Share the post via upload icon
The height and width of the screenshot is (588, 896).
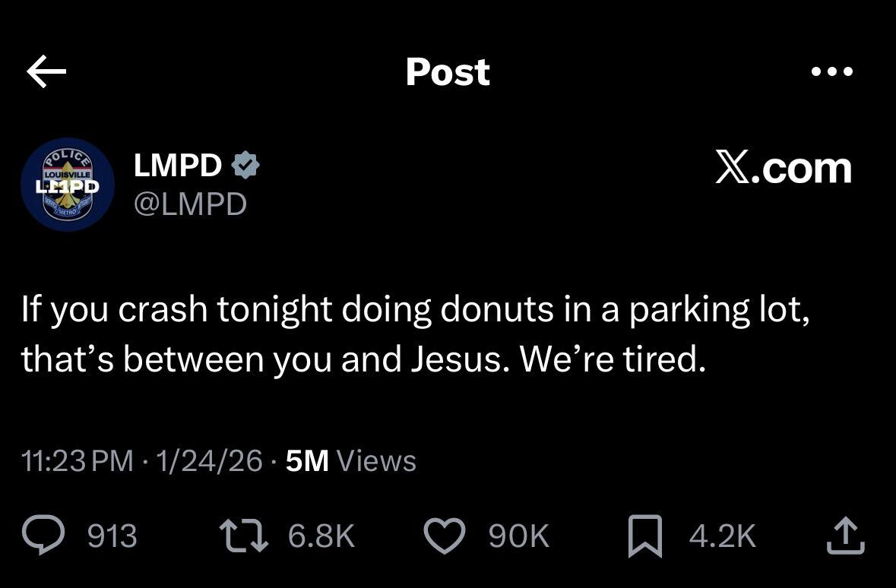coord(845,536)
